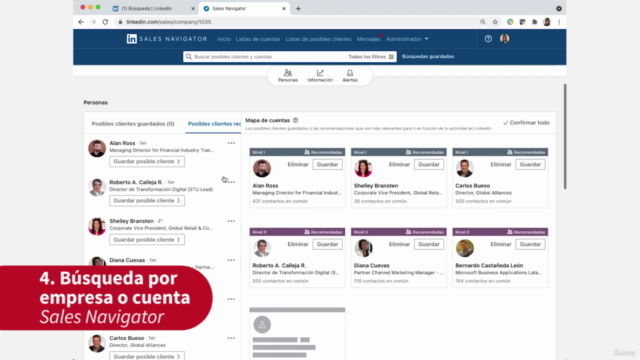Click the LinkedIn Sales Navigator logo

click(x=167, y=39)
